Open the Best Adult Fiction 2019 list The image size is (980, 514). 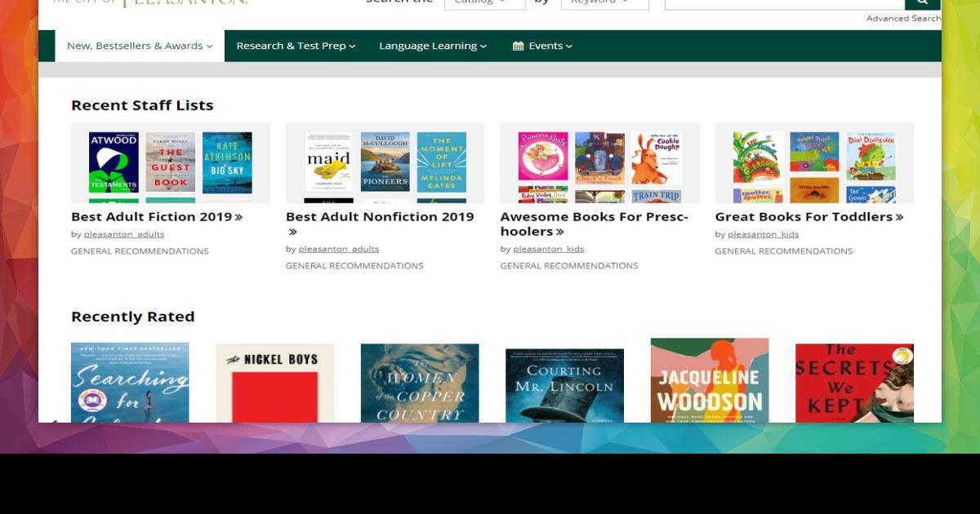point(157,217)
